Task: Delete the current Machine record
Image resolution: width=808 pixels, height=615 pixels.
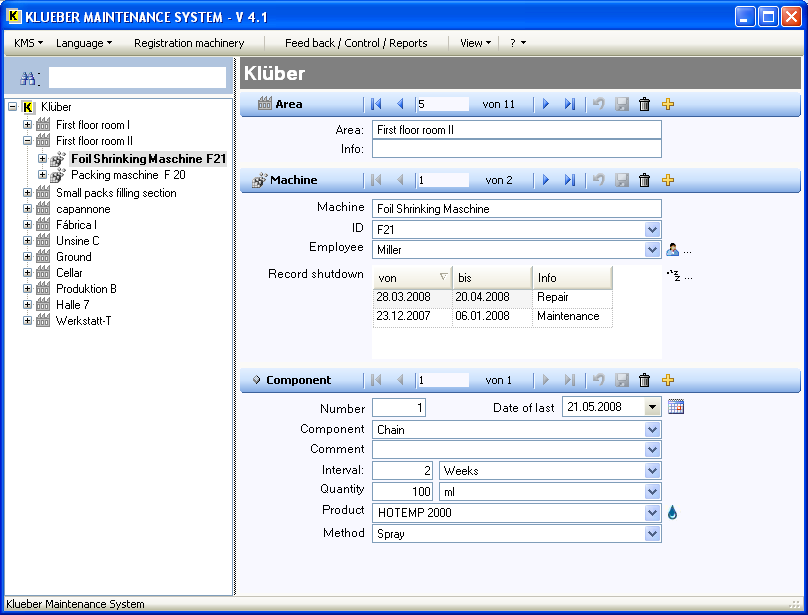Action: tap(644, 180)
